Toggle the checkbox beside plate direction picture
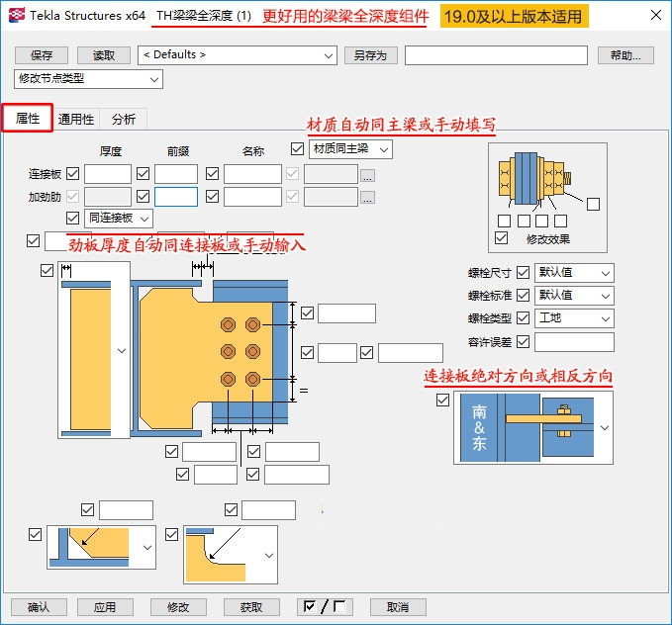This screenshot has height=625, width=672. coord(442,400)
